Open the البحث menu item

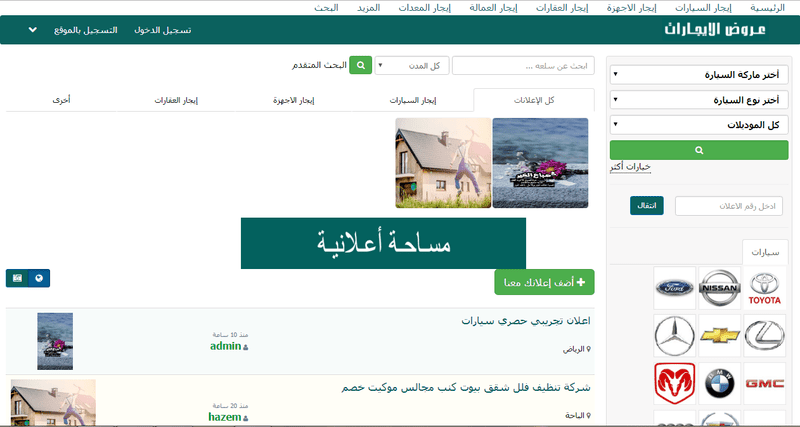(327, 8)
